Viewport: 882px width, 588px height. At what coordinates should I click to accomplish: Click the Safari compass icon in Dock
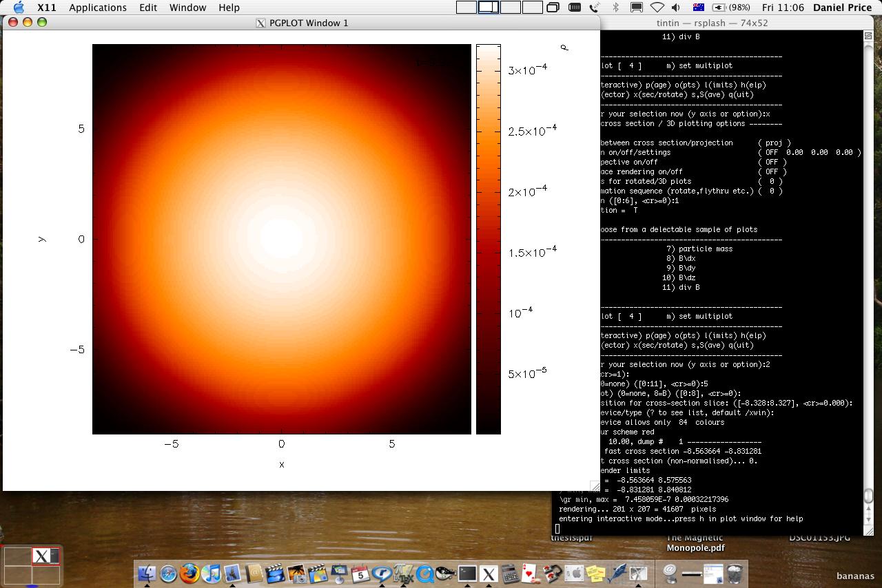tap(168, 574)
